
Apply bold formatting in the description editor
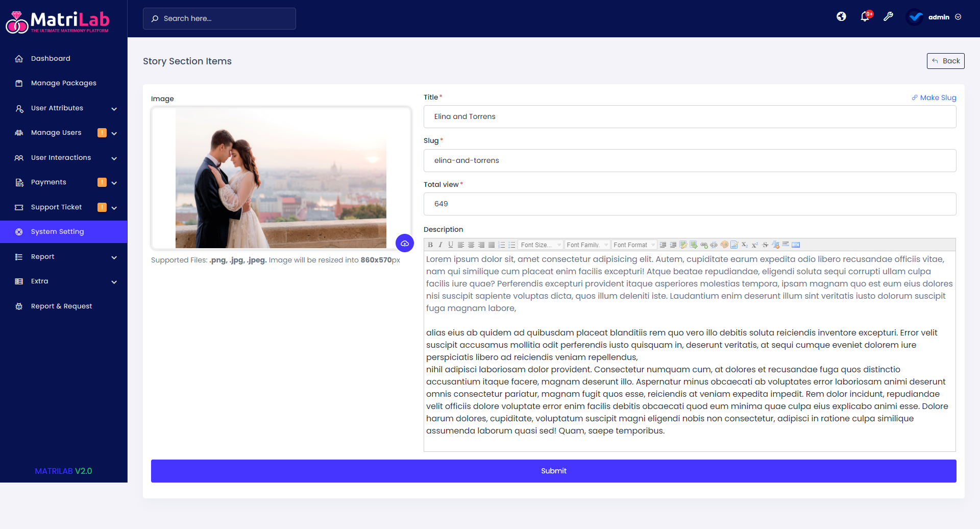430,245
